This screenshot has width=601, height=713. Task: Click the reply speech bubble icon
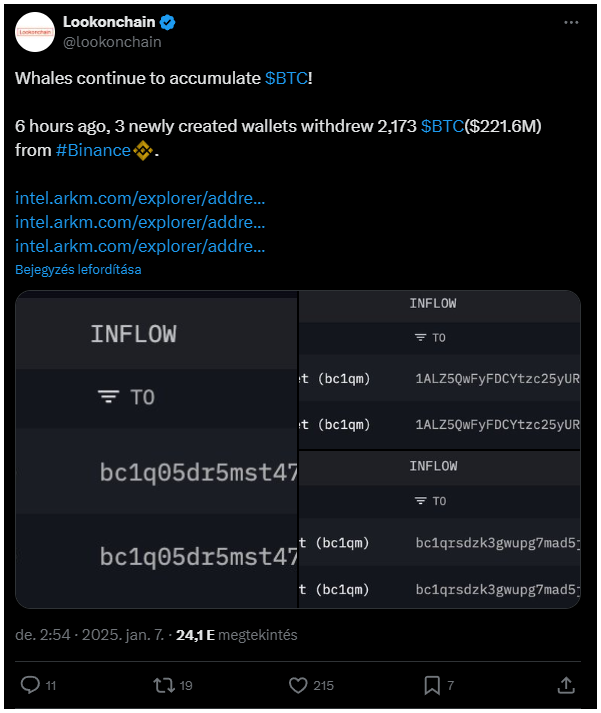click(30, 685)
